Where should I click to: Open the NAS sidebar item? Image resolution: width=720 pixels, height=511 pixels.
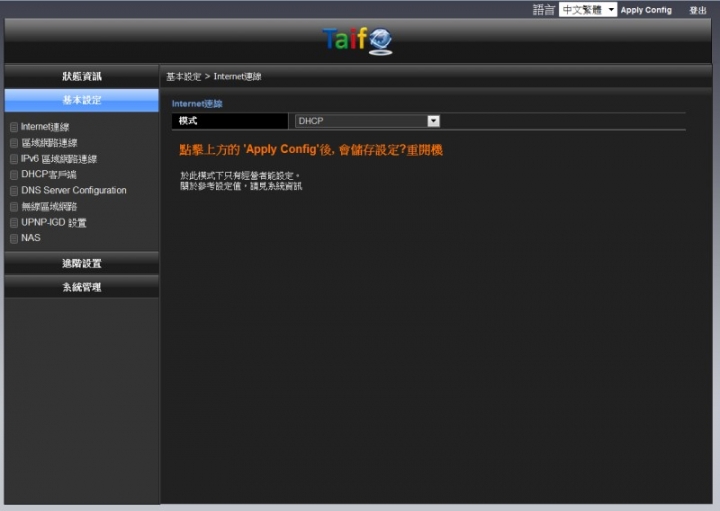(31, 238)
